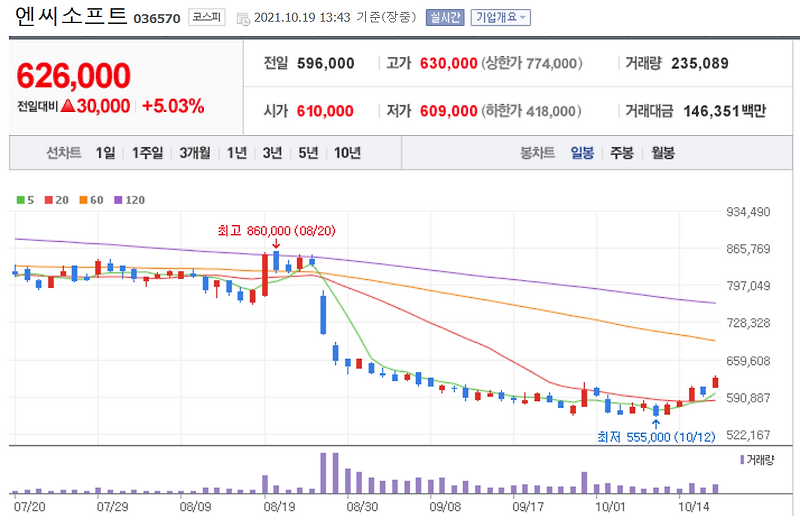800x516 pixels.
Task: Click the purple 거래량 legend marker
Action: pos(742,460)
